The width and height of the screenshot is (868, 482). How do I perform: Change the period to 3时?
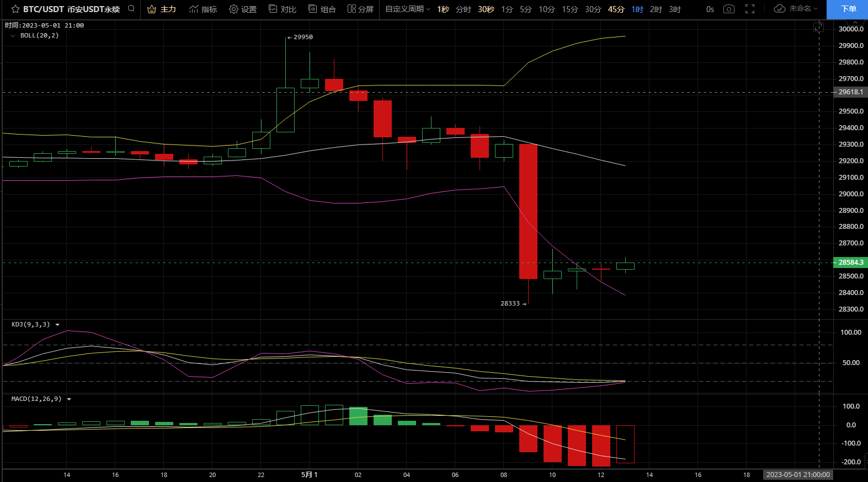point(675,9)
